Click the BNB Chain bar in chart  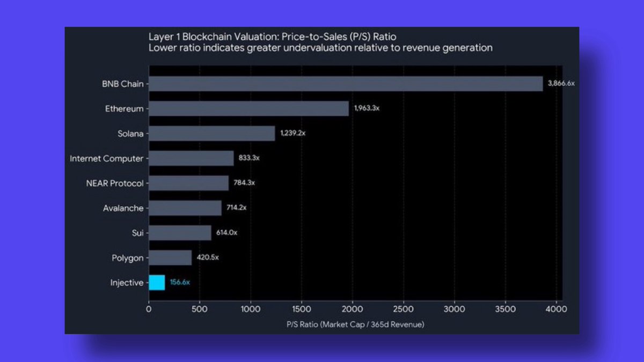pos(346,84)
